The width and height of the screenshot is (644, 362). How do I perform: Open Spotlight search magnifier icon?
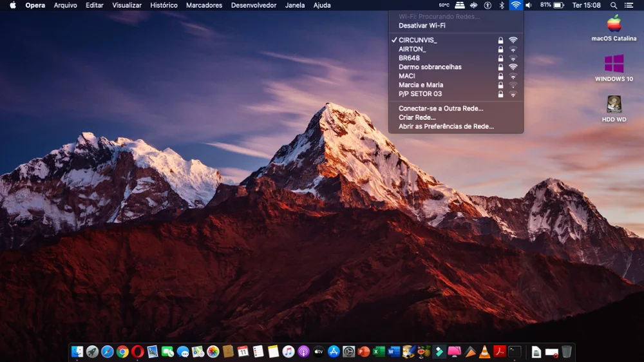point(613,5)
